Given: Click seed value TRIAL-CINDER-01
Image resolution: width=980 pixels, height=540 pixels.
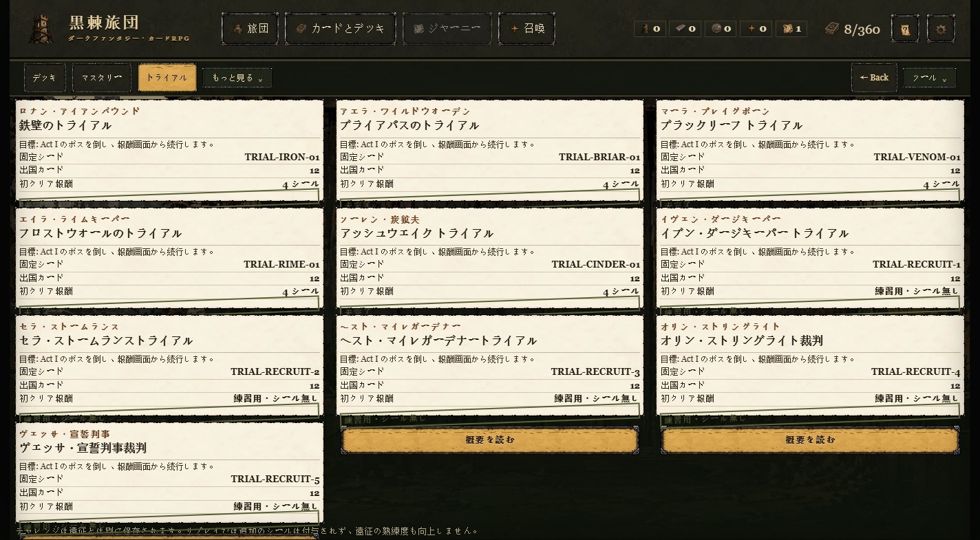Looking at the screenshot, I should point(596,264).
